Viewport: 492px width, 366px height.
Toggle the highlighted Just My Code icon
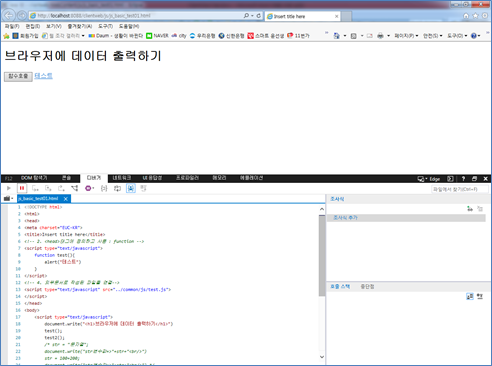[131, 188]
